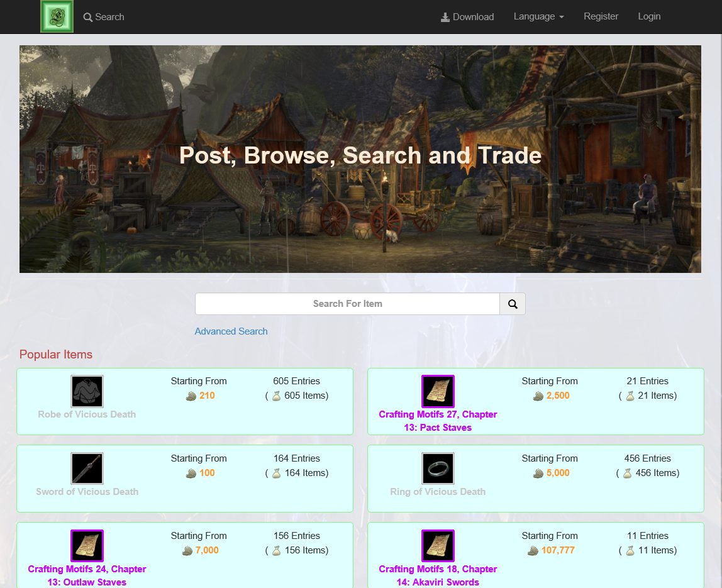This screenshot has width=722, height=588.
Task: Click the bag icon beside 156 Items
Action: tap(276, 551)
